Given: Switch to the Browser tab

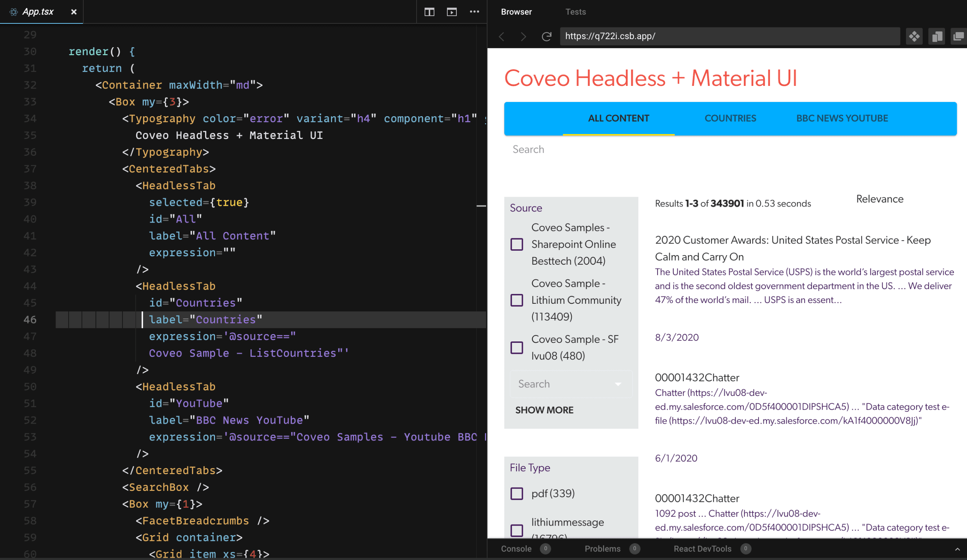Looking at the screenshot, I should 516,12.
